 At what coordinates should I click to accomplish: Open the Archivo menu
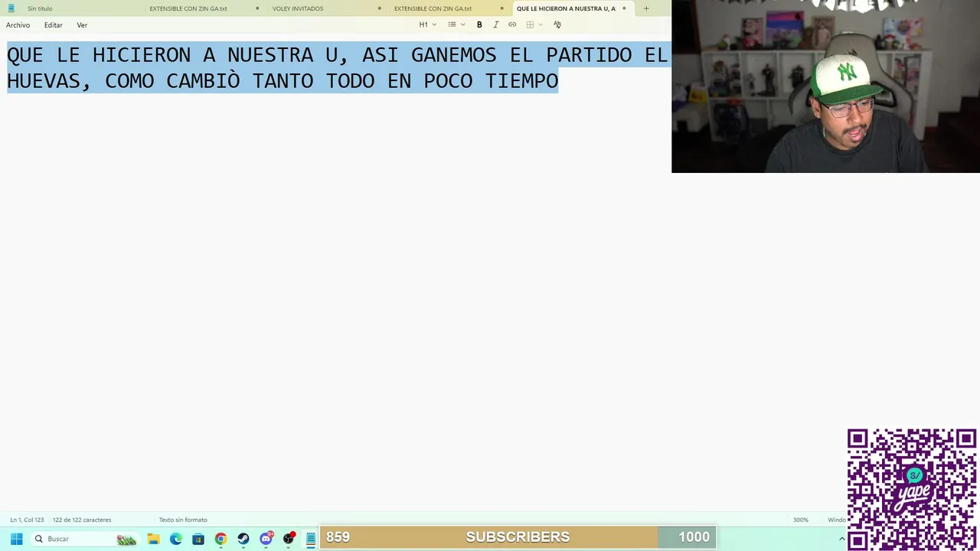tap(18, 25)
